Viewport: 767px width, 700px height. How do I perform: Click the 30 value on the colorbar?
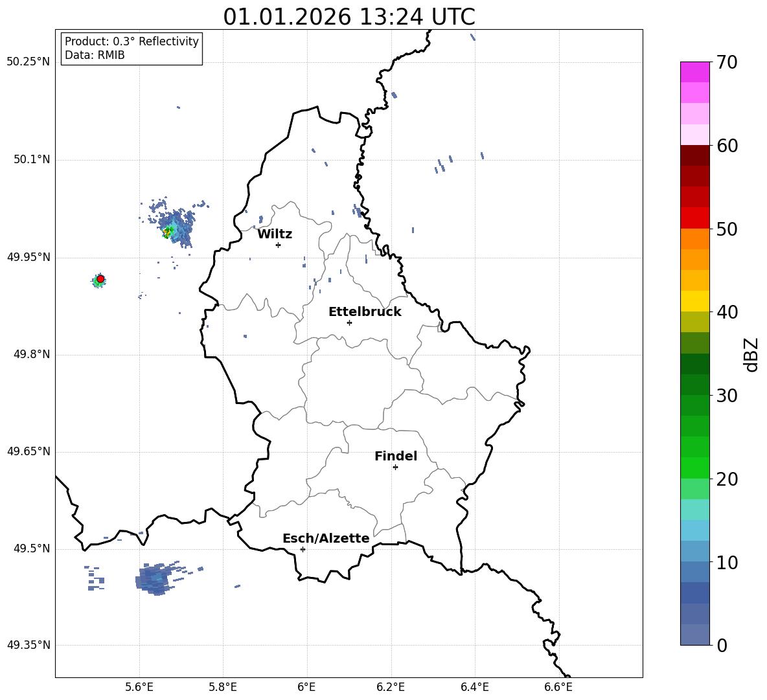click(x=727, y=396)
